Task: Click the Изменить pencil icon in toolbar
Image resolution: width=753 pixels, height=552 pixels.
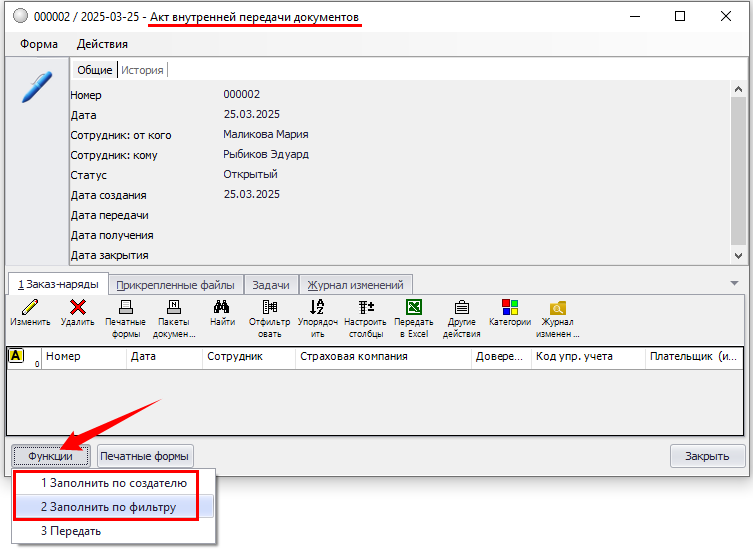Action: [x=30, y=308]
